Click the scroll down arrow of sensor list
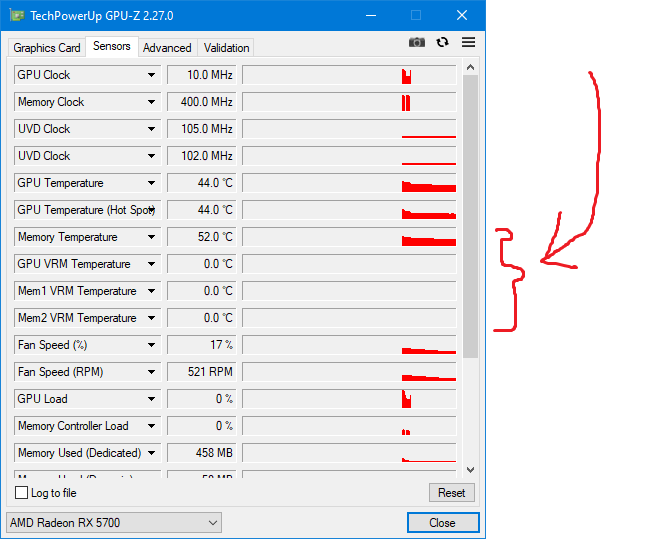Screen dimensions: 668x542 (x=470, y=470)
